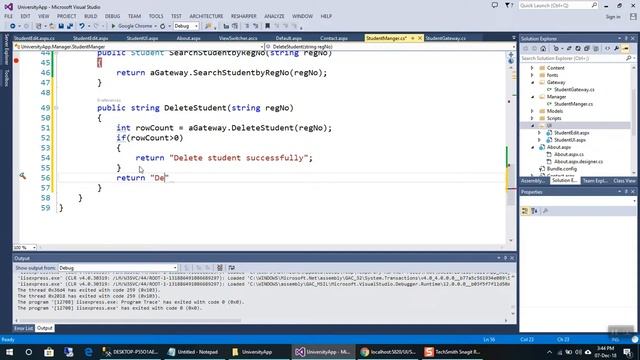Collapse the About.aspx node
The width and height of the screenshot is (640, 360).
click(x=532, y=147)
